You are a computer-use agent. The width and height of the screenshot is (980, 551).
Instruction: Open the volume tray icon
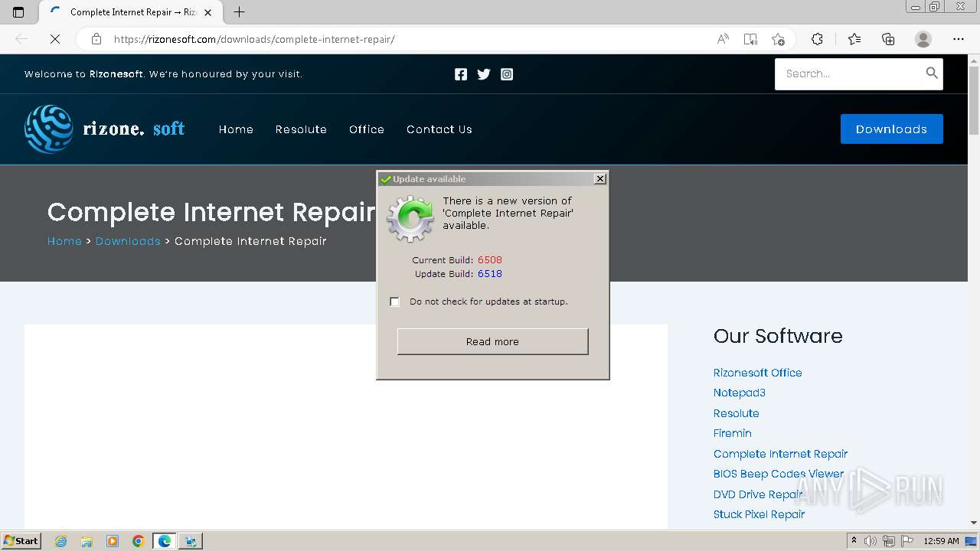pyautogui.click(x=871, y=541)
